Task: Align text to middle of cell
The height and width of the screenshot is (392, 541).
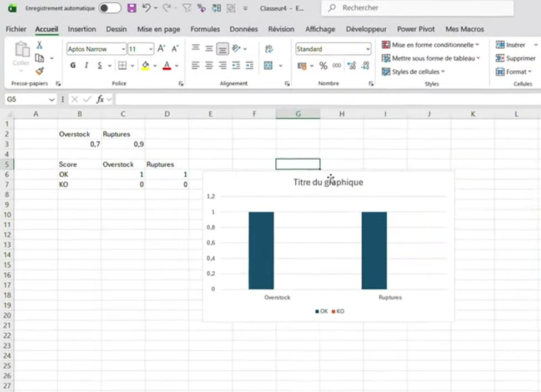Action: click(x=209, y=49)
